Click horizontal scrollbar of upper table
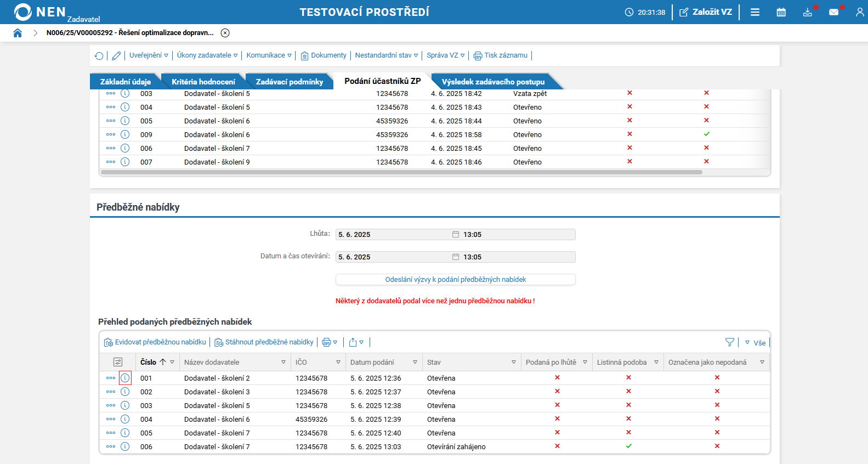The image size is (868, 464). click(x=401, y=172)
